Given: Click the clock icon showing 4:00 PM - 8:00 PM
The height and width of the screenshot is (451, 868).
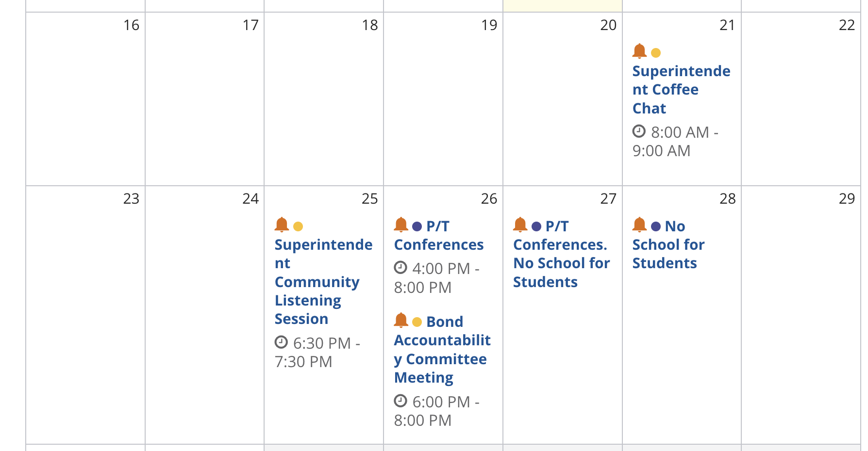Looking at the screenshot, I should pyautogui.click(x=401, y=268).
